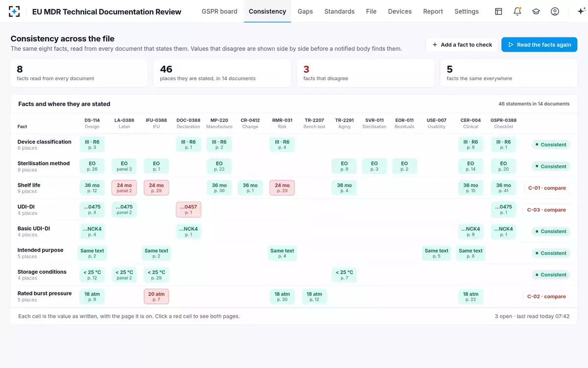Click the III · R6 cell under RMR-031
The height and width of the screenshot is (368, 588).
pyautogui.click(x=282, y=145)
